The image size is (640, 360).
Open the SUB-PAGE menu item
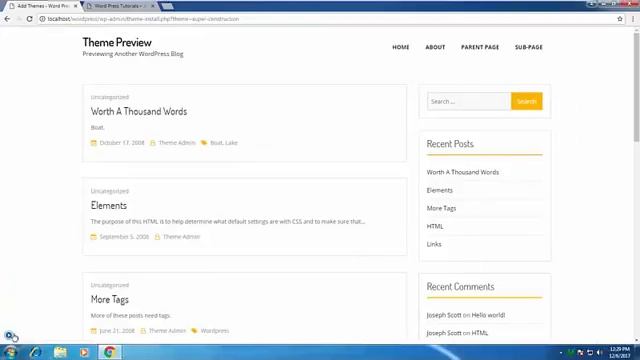coord(529,47)
